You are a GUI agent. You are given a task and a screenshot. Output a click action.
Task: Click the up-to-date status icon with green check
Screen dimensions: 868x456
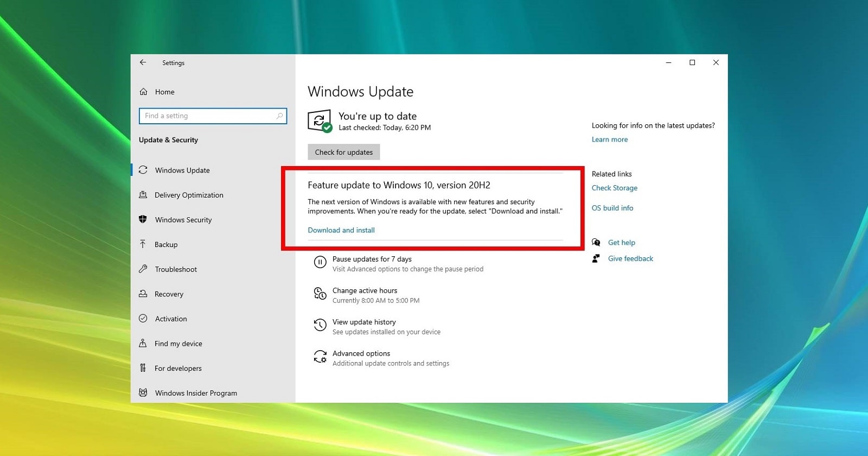click(320, 121)
